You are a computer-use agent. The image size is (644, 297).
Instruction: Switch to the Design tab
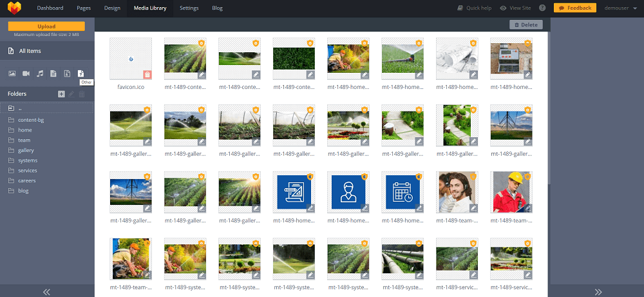tap(112, 8)
